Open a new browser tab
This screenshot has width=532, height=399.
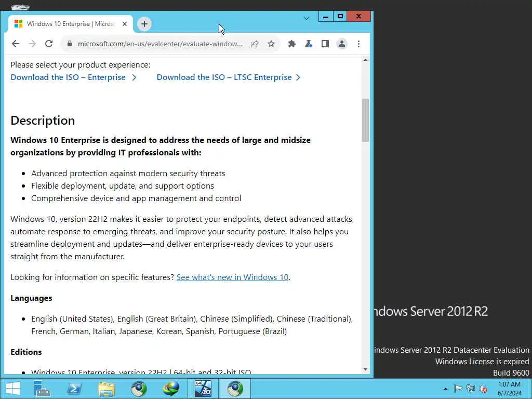[x=144, y=24]
